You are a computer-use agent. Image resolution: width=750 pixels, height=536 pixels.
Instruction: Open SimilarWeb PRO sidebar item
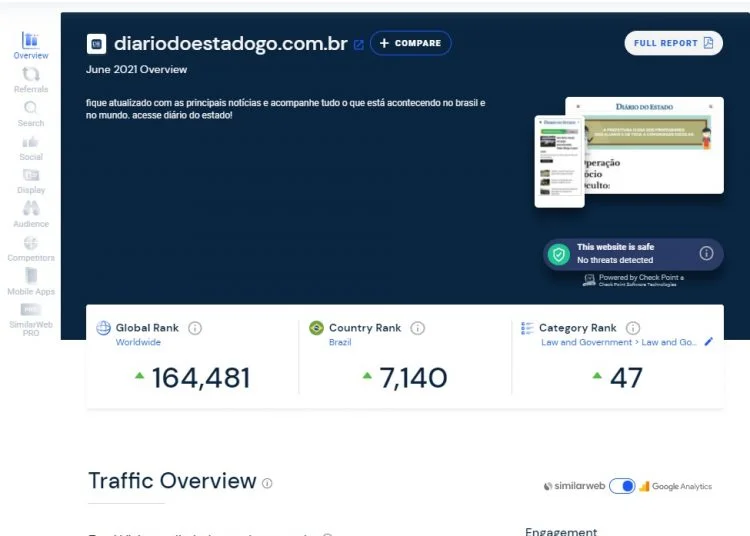coord(31,320)
